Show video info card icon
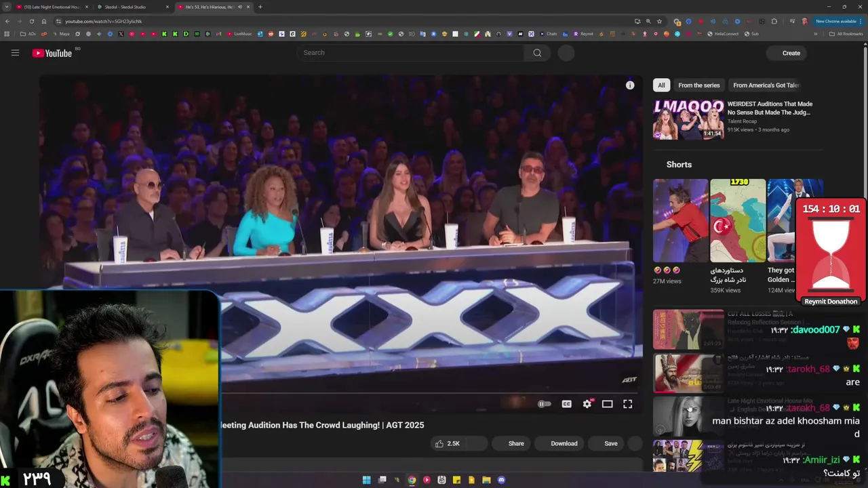868x488 pixels. 630,85
